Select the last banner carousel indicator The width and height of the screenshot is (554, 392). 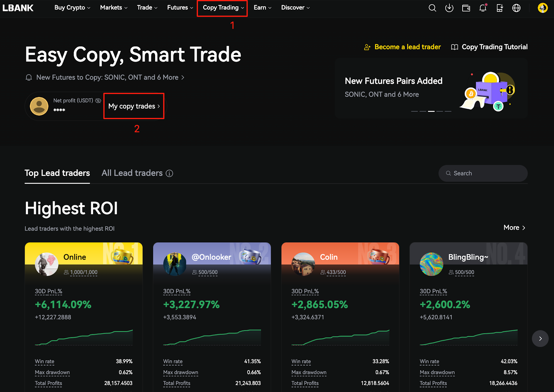click(x=448, y=111)
